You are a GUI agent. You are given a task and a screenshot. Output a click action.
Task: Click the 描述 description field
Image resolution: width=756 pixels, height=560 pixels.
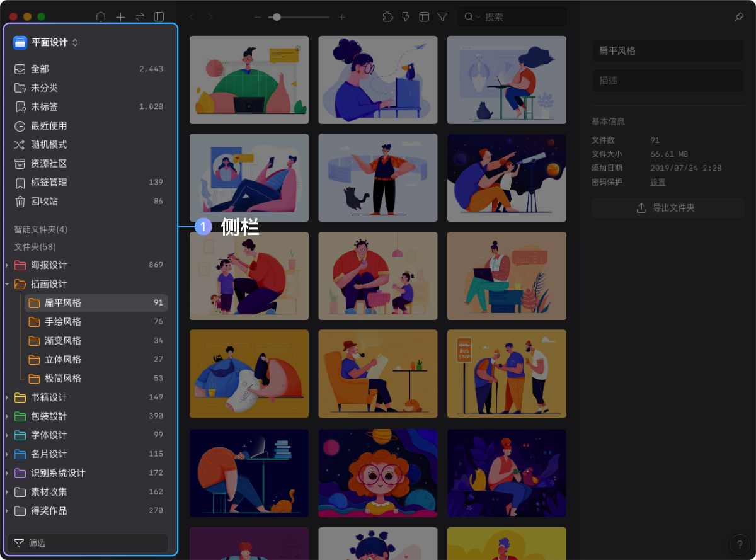click(668, 81)
